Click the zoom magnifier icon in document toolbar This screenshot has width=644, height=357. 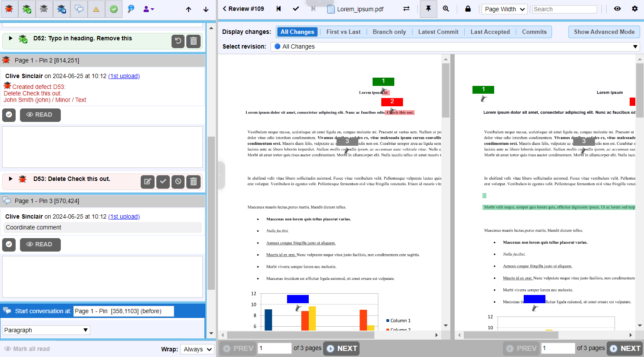click(x=446, y=9)
